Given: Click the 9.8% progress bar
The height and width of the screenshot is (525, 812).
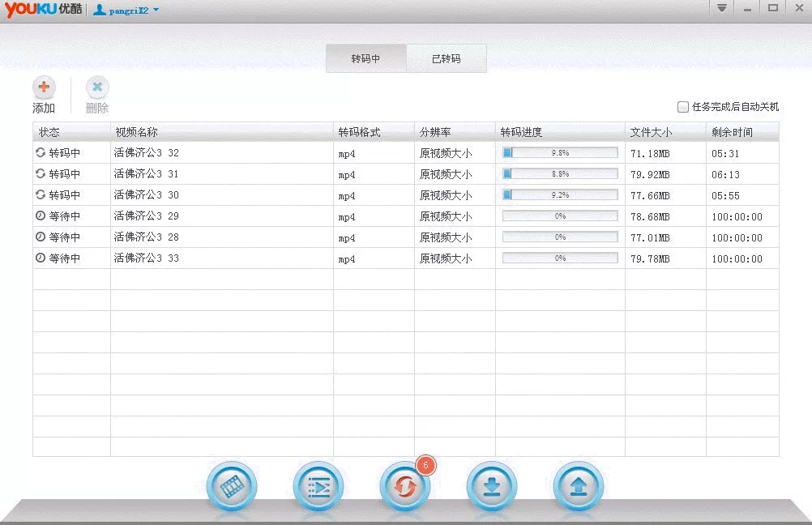Looking at the screenshot, I should 560,153.
